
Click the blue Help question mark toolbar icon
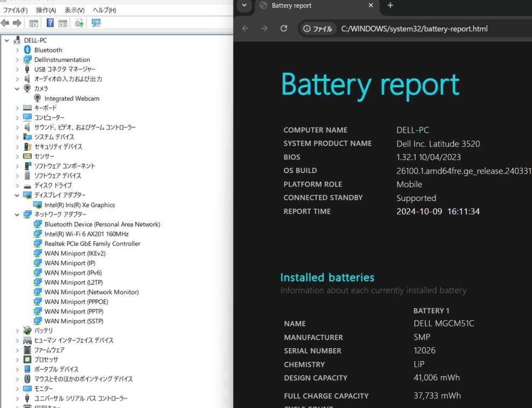[x=50, y=23]
